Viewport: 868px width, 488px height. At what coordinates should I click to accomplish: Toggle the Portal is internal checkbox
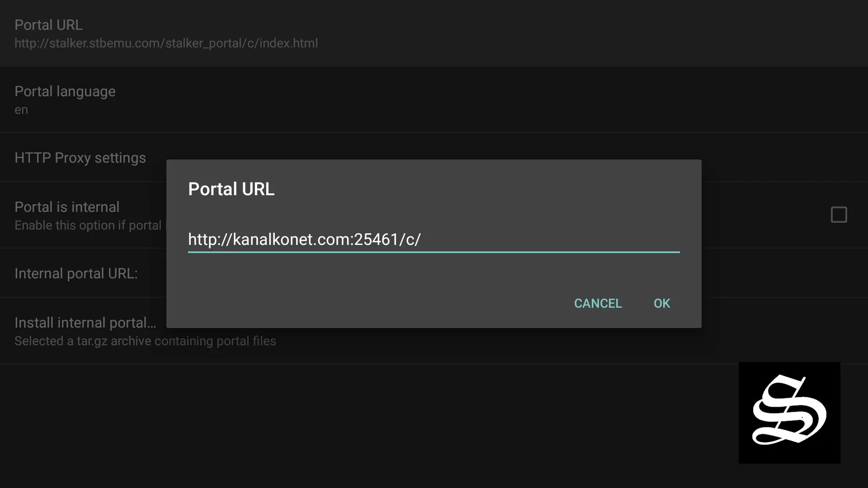point(839,215)
